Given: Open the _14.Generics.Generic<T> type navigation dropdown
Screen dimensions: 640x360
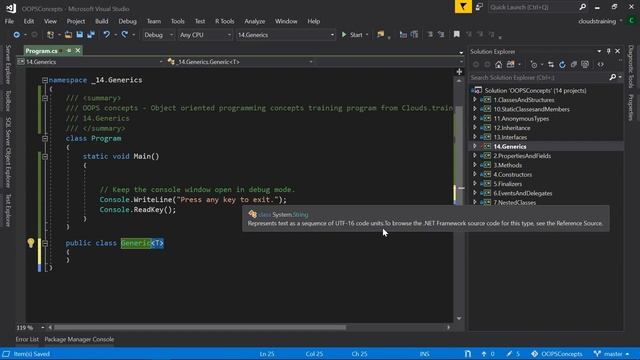Looking at the screenshot, I should coord(240,62).
